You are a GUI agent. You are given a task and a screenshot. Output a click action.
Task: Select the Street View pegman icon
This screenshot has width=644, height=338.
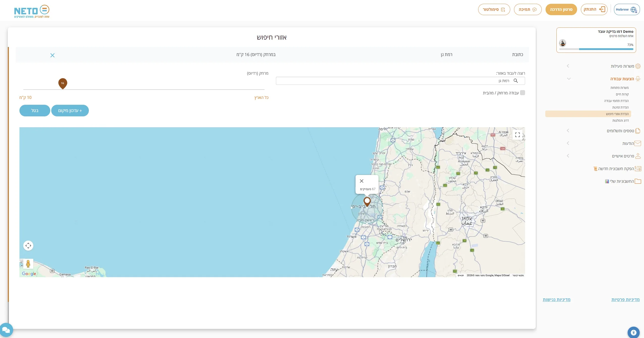point(28,264)
